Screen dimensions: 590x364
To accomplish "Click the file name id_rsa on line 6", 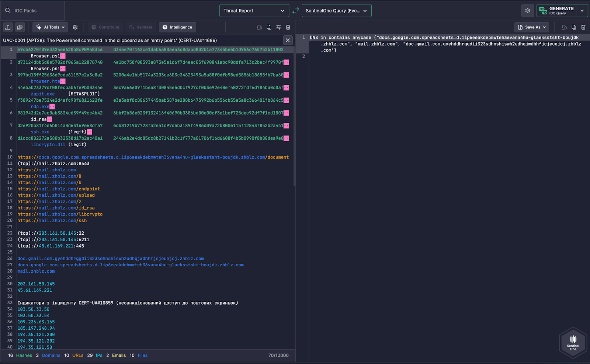I will click(x=39, y=119).
